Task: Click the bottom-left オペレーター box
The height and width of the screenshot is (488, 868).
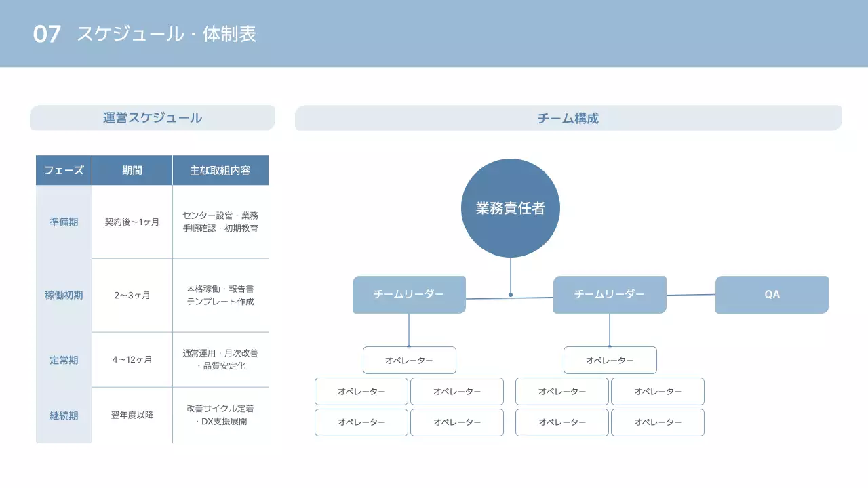Action: tap(361, 422)
